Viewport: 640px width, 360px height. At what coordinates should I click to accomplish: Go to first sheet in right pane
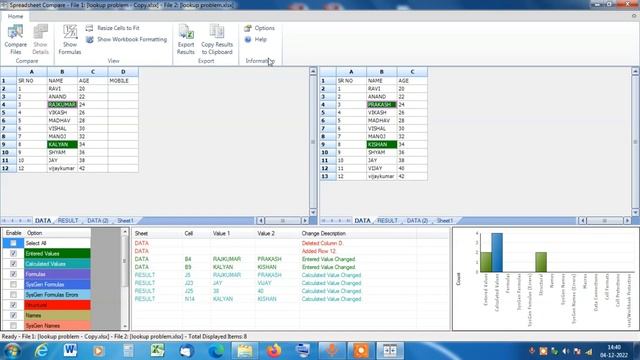(324, 220)
